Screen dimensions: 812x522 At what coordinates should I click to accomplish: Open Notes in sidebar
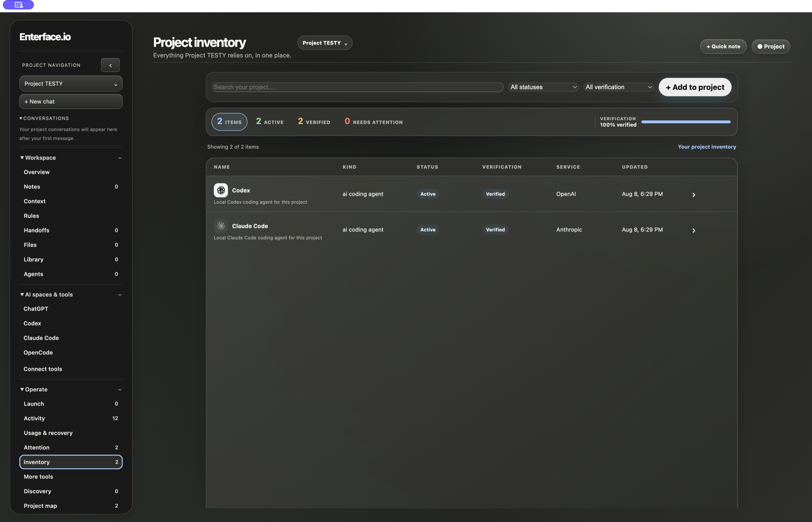pos(71,187)
